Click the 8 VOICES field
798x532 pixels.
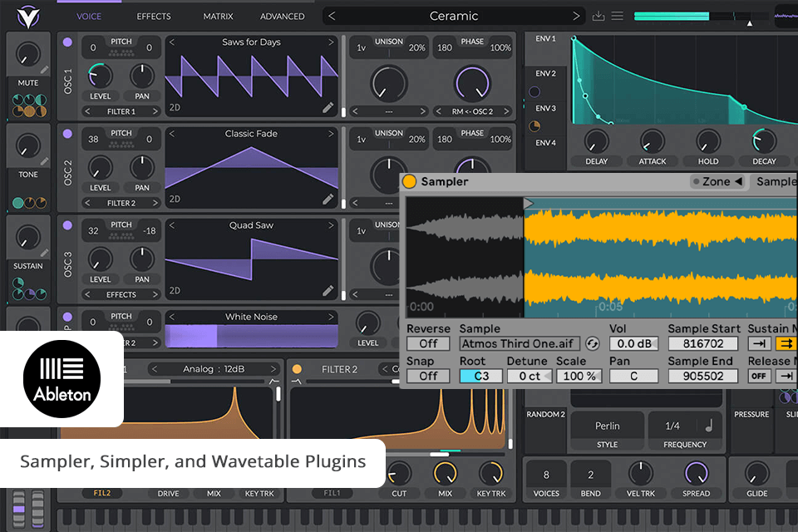[546, 475]
